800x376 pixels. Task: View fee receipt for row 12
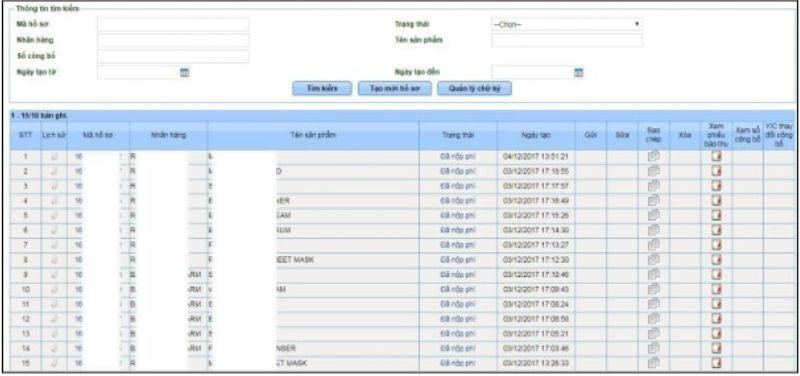[x=717, y=319]
